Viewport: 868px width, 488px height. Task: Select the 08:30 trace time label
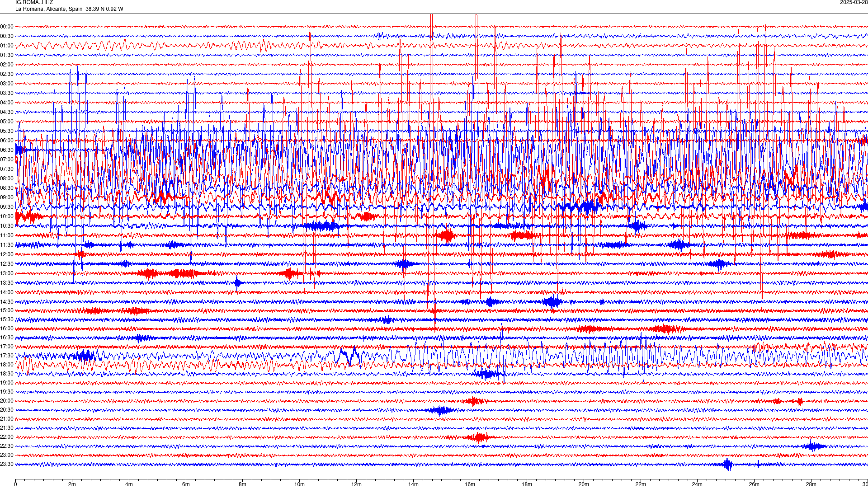click(x=7, y=188)
